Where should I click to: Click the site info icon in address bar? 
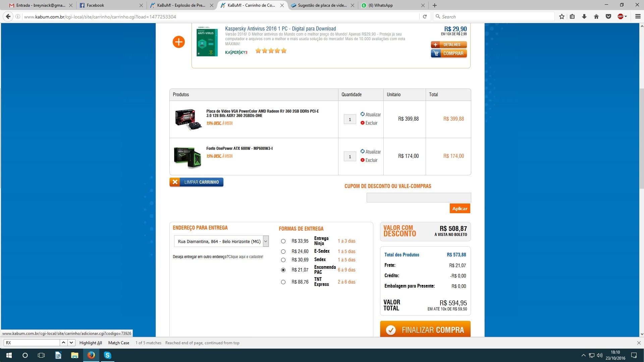pos(18,16)
